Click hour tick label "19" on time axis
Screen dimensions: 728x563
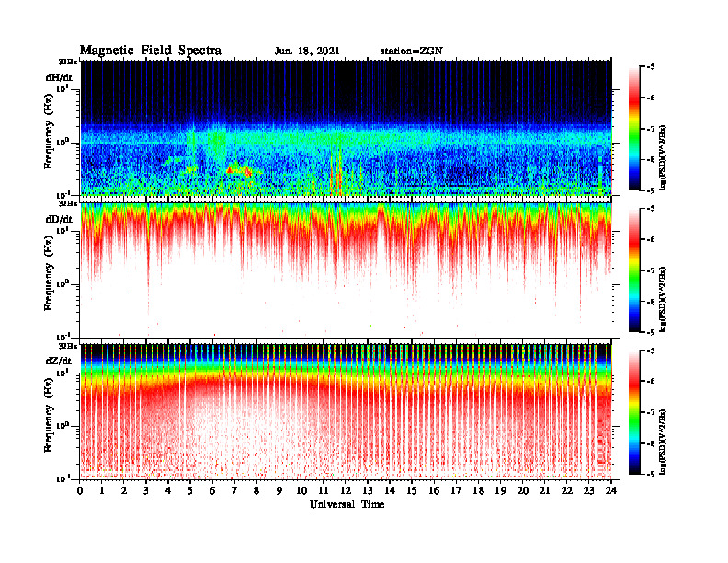point(501,491)
